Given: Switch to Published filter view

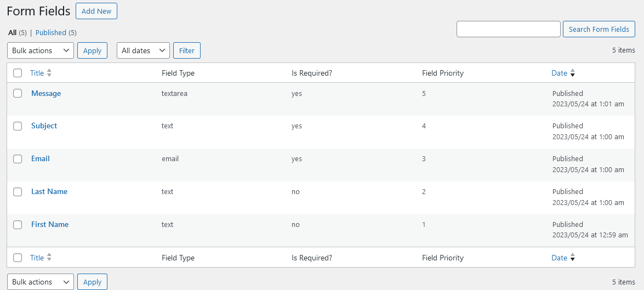Looking at the screenshot, I should 50,33.
